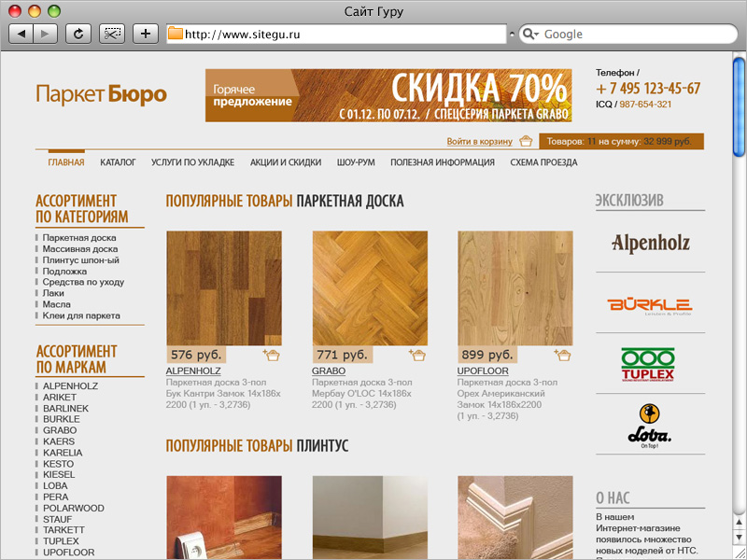
Task: Click the Google search field
Action: pos(627,34)
